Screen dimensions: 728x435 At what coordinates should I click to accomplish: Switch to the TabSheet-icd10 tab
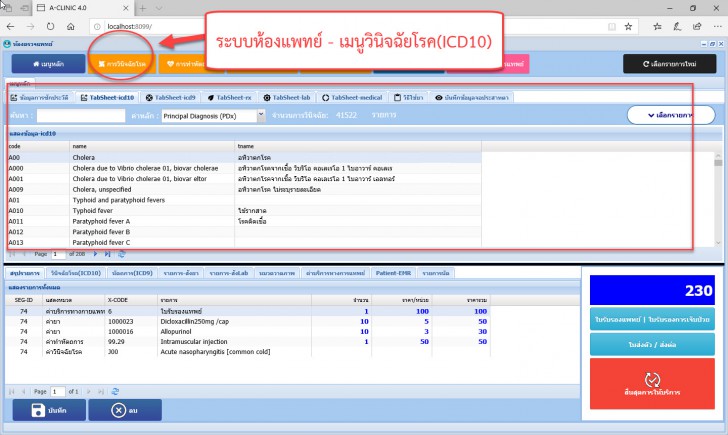coord(107,97)
